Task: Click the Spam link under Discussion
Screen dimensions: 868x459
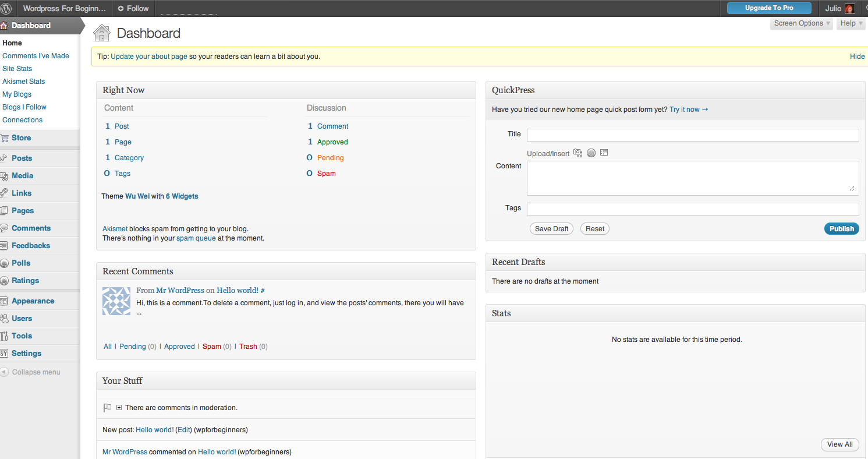Action: (x=327, y=174)
